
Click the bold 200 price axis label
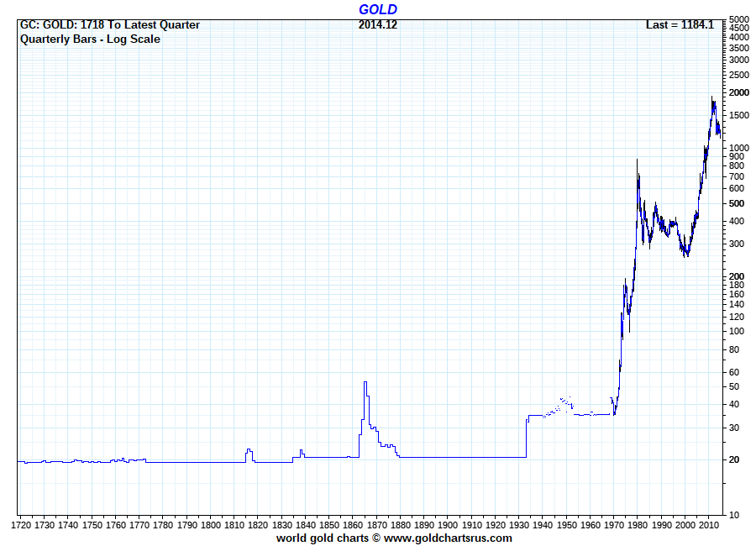coord(737,276)
